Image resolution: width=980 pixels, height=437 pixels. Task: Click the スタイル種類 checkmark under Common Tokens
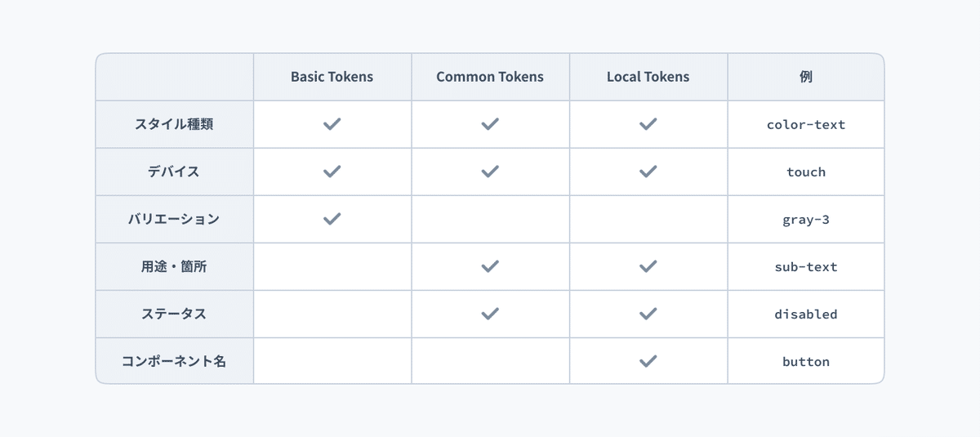click(490, 124)
